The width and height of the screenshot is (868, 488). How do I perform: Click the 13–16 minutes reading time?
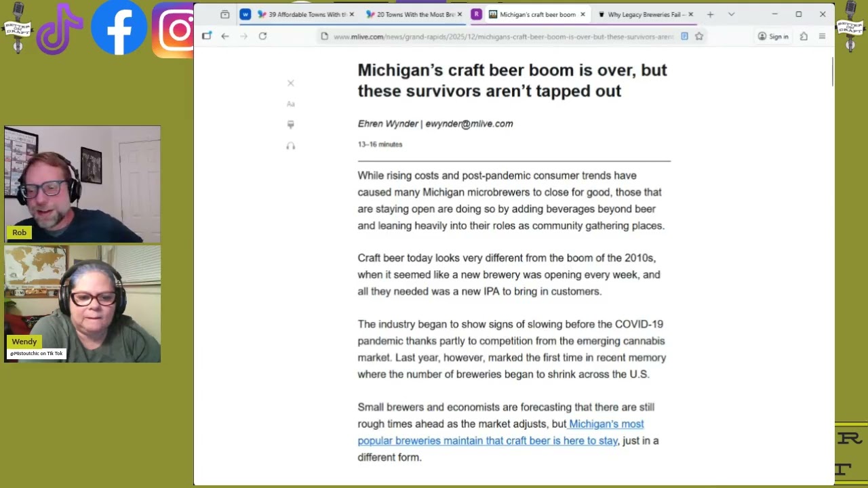coord(380,144)
